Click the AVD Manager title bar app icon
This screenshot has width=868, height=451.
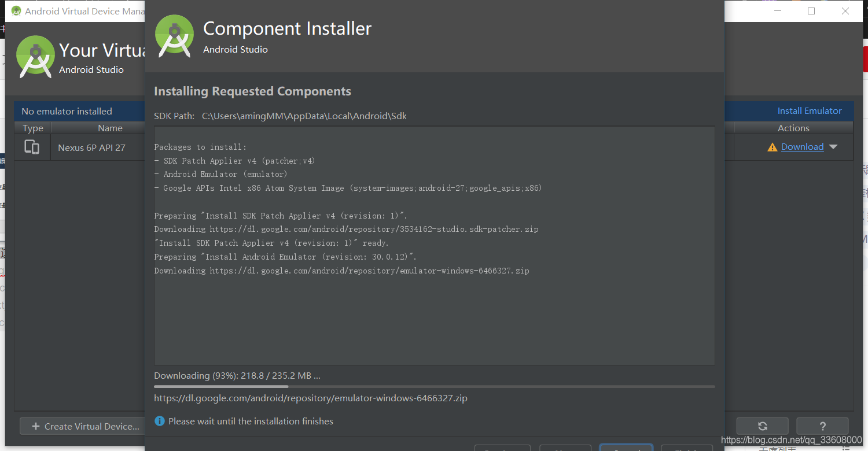pos(16,11)
